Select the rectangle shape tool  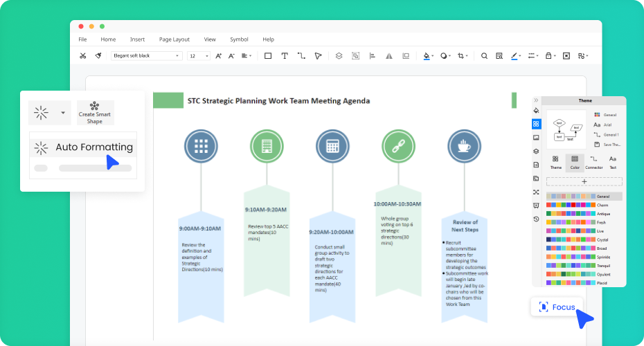[x=268, y=55]
